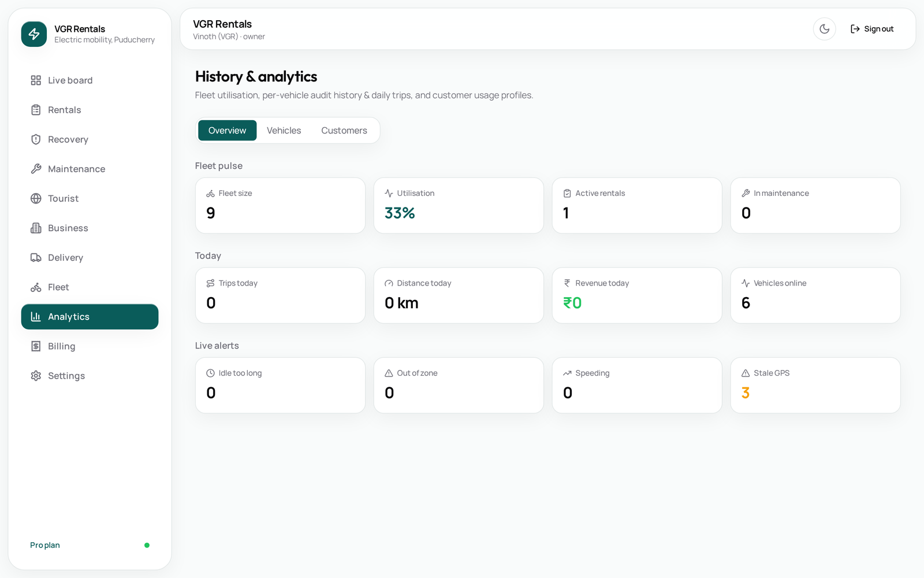The image size is (924, 578).
Task: Open Maintenance wrench icon in sidebar
Action: [36, 169]
